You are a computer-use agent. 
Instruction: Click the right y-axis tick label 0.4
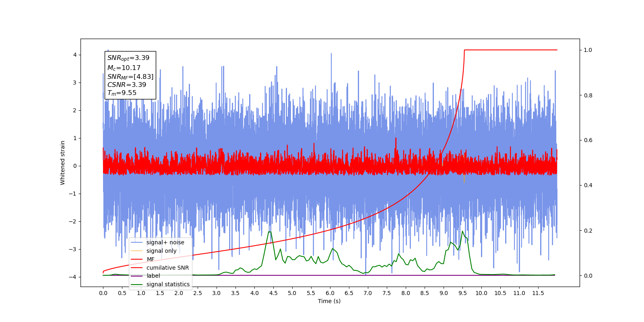coord(588,186)
